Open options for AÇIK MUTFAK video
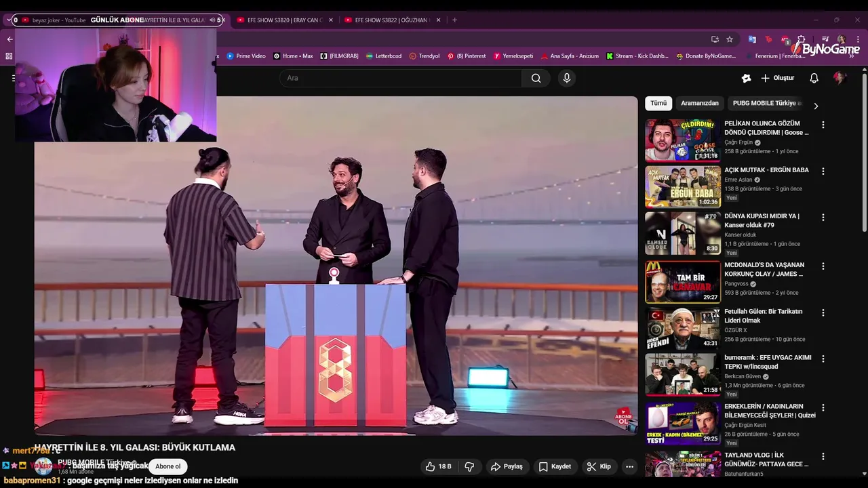868x488 pixels. tap(823, 171)
